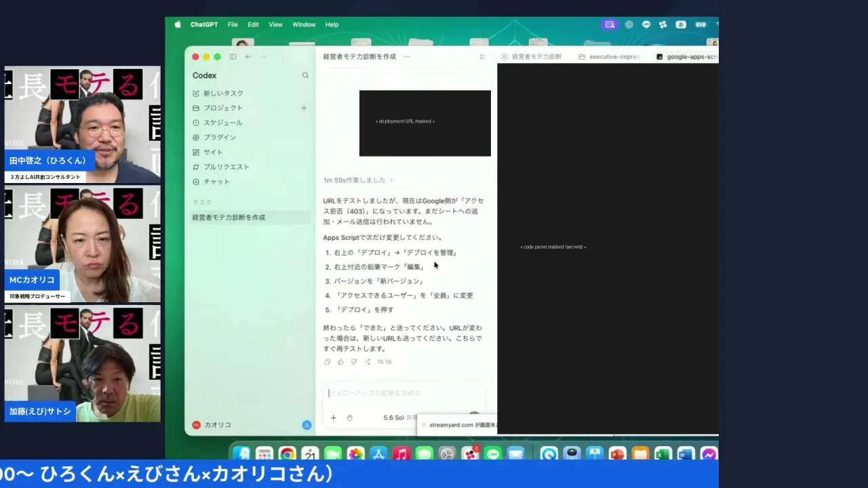Open the Japanese input source menu
The image size is (868, 488).
[x=680, y=24]
